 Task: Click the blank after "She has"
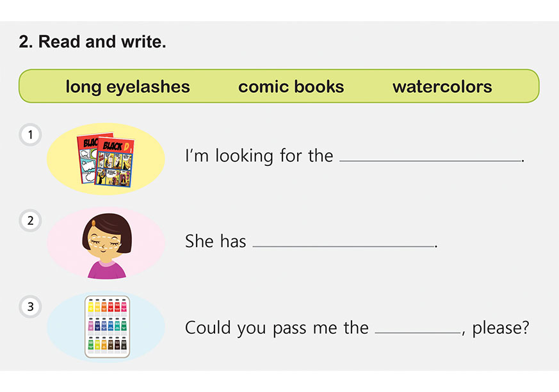pos(343,241)
